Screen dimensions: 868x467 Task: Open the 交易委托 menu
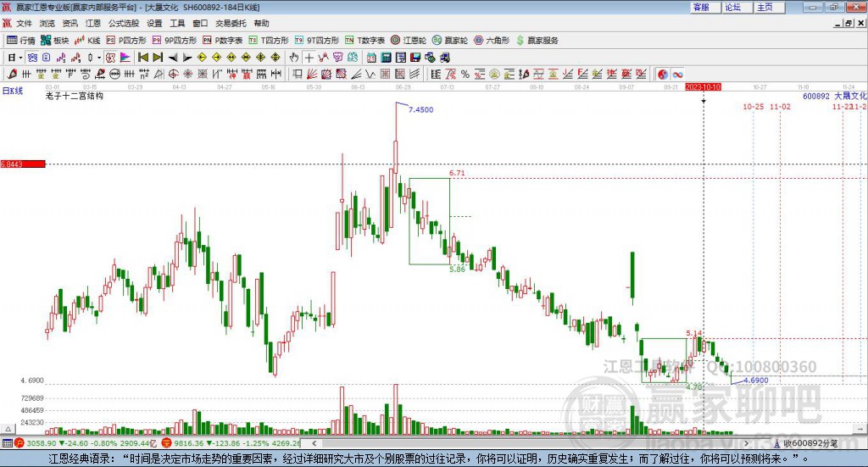coord(231,23)
